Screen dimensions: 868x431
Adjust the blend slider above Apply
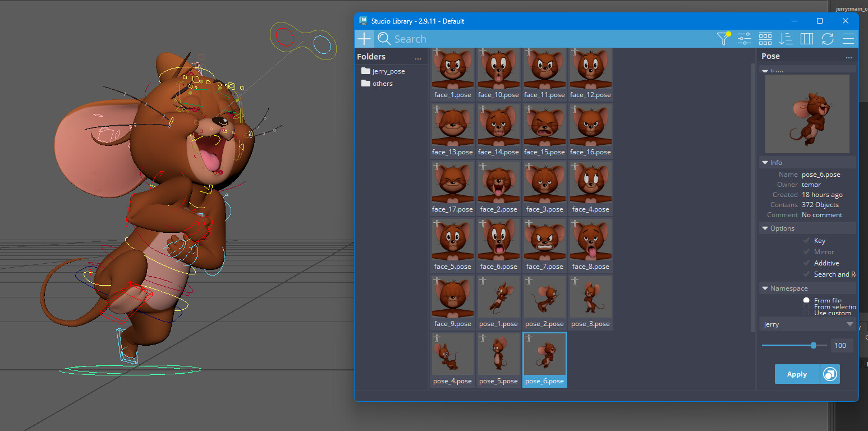click(813, 345)
